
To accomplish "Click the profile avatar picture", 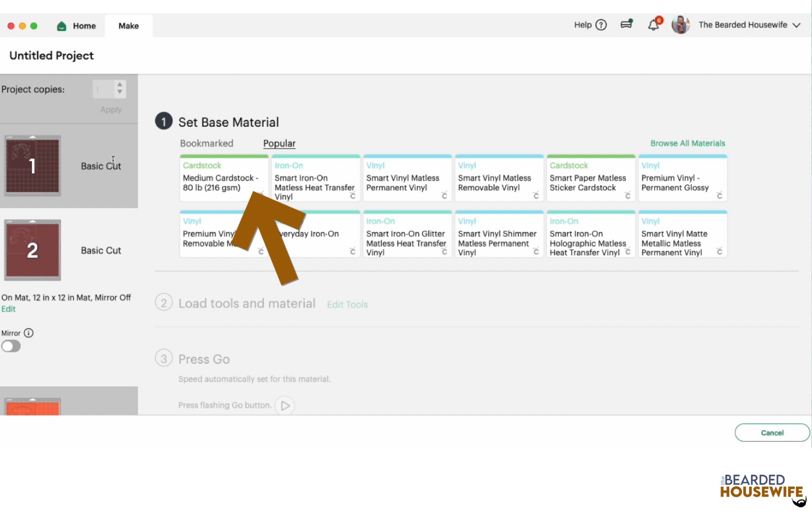I will [681, 24].
